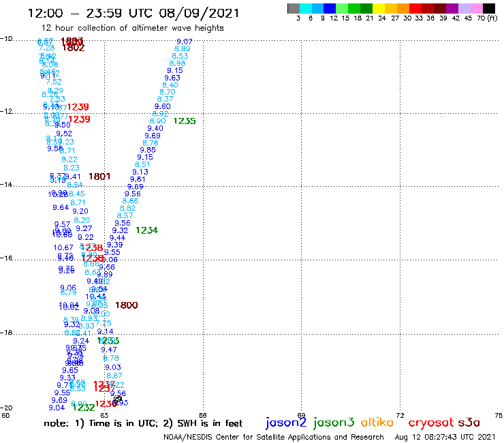Select the light green swatch in the scale
This screenshot has height=443, width=504.
tap(342, 9)
